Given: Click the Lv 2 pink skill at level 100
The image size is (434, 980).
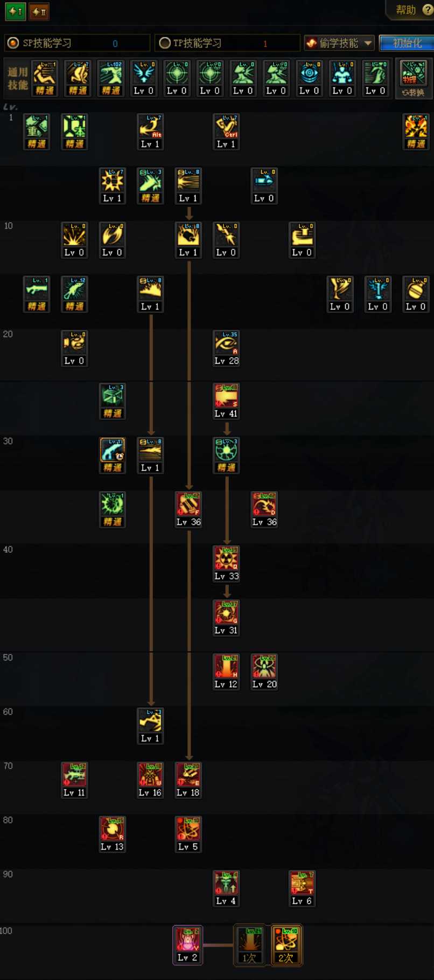Looking at the screenshot, I should pos(188,940).
